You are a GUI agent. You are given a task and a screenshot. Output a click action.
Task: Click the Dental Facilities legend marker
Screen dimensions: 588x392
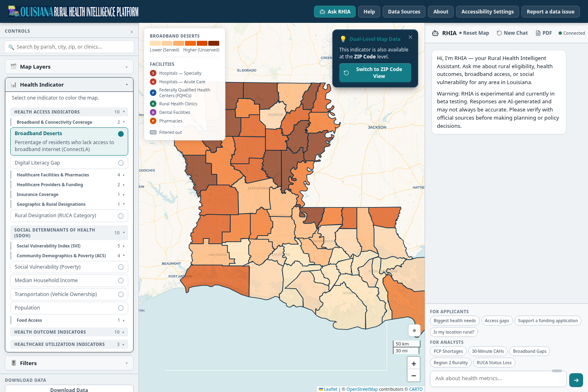153,112
